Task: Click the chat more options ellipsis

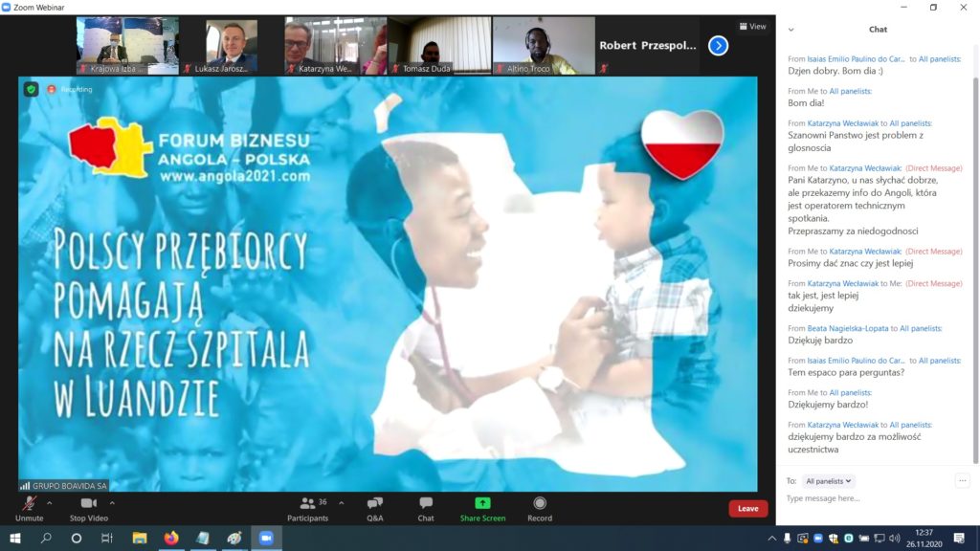Action: (x=962, y=481)
